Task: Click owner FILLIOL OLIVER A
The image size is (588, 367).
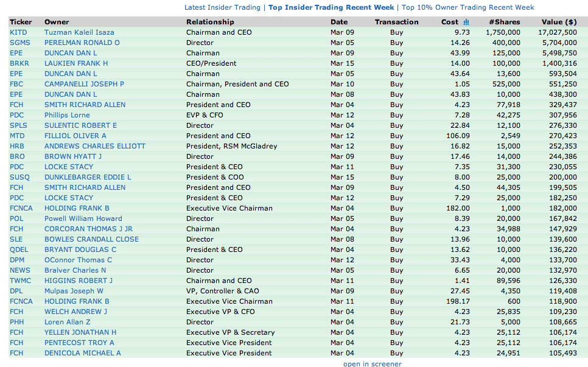Action: click(x=75, y=136)
